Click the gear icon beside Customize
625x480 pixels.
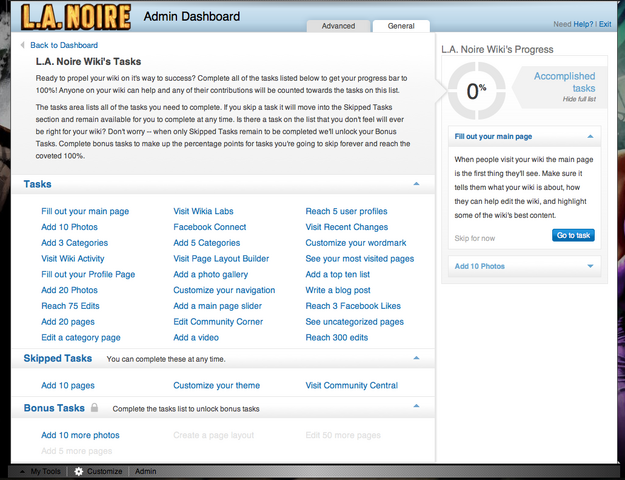[79, 471]
